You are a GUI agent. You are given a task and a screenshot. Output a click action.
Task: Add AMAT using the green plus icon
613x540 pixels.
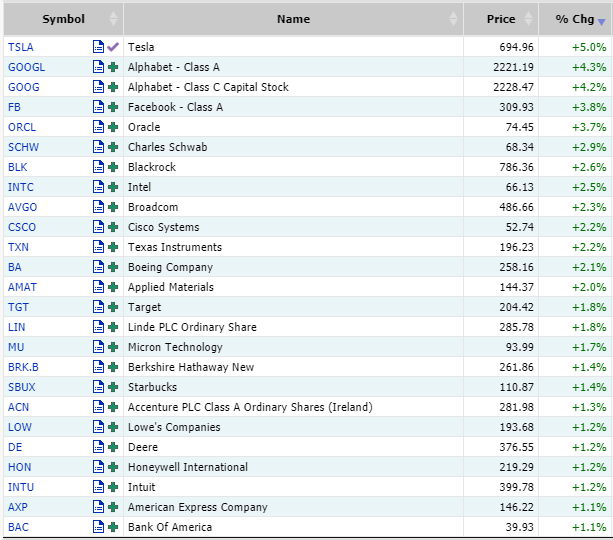click(113, 287)
